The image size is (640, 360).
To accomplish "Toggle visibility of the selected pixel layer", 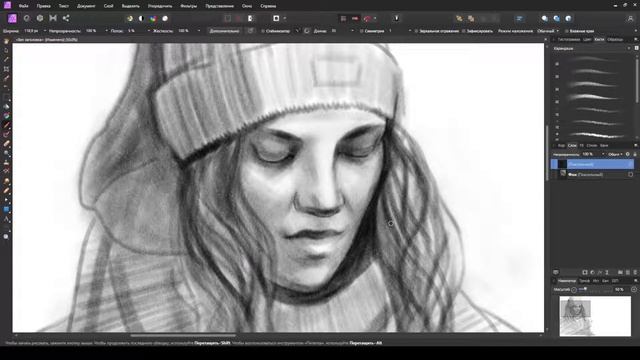I will point(631,164).
